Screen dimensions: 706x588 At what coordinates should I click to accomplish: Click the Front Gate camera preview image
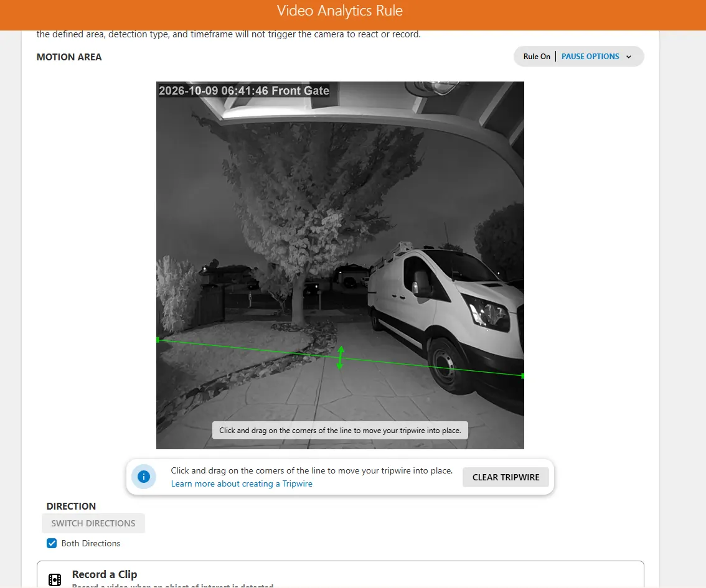point(340,265)
